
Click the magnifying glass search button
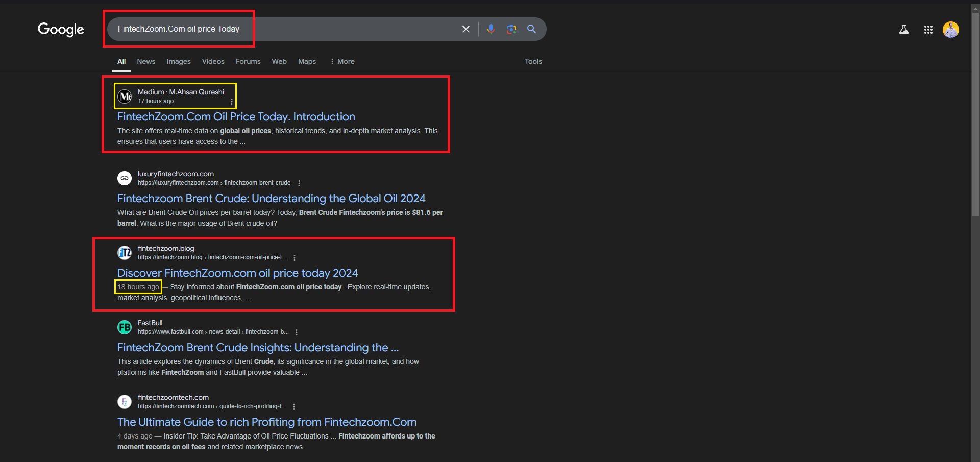[531, 29]
